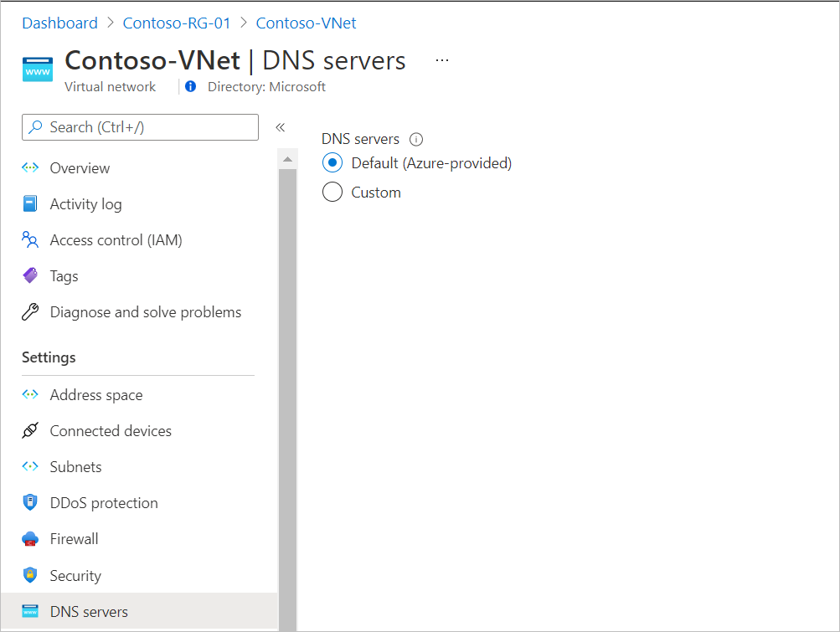This screenshot has height=632, width=840.
Task: Click the info icon next to DNS servers
Action: (415, 139)
